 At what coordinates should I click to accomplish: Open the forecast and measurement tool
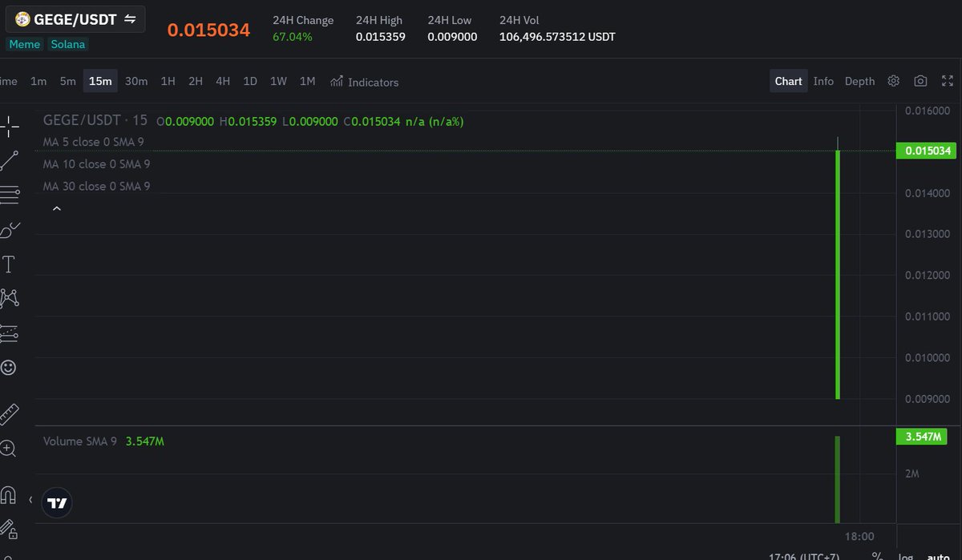click(x=9, y=333)
